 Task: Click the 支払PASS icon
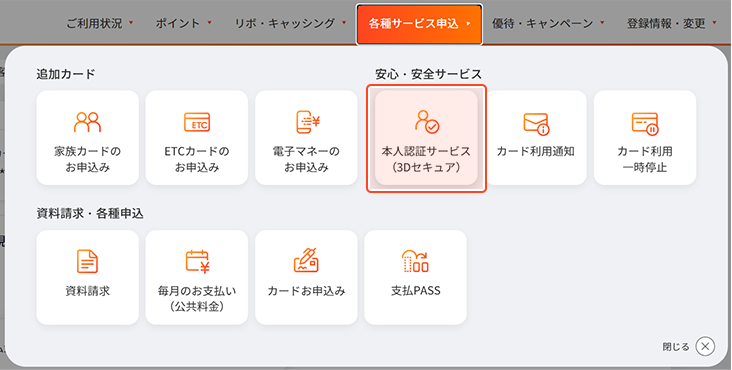pyautogui.click(x=415, y=261)
